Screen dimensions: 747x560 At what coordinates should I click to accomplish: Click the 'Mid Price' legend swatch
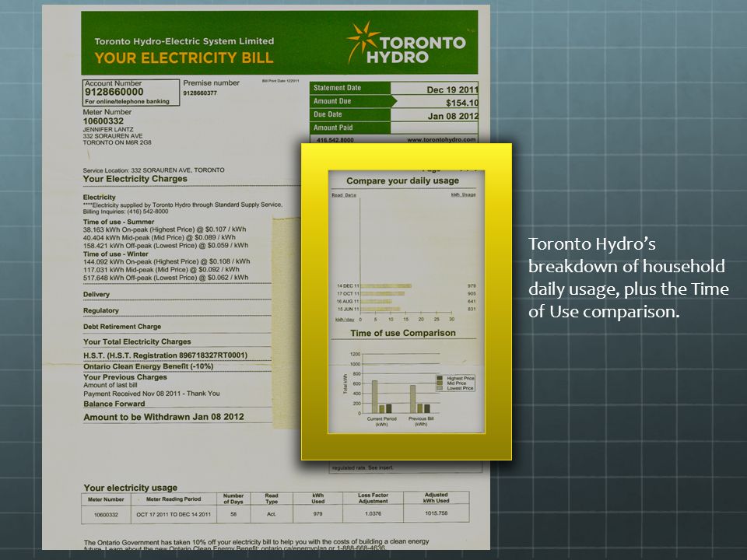point(440,383)
